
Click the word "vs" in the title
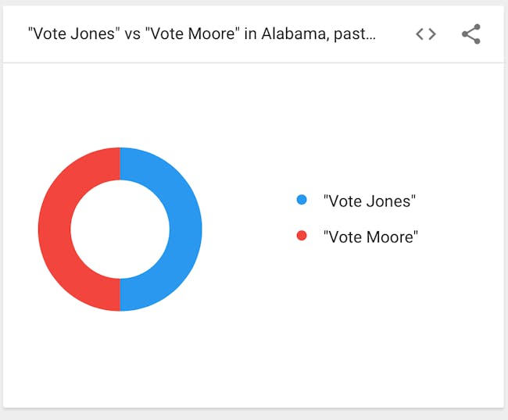tap(133, 34)
